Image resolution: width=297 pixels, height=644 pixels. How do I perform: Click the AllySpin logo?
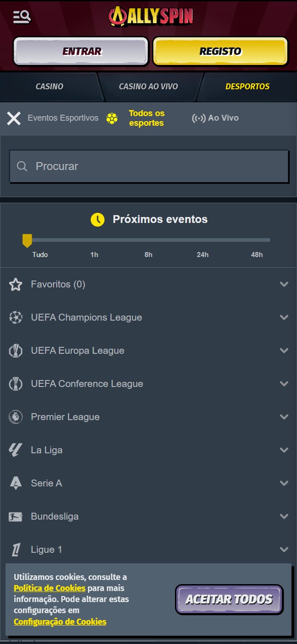[x=151, y=17]
